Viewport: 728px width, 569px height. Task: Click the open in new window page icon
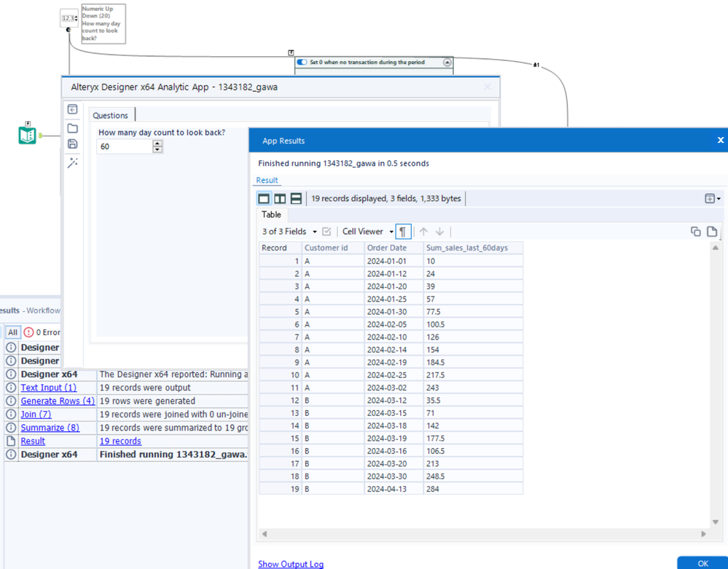pos(712,231)
